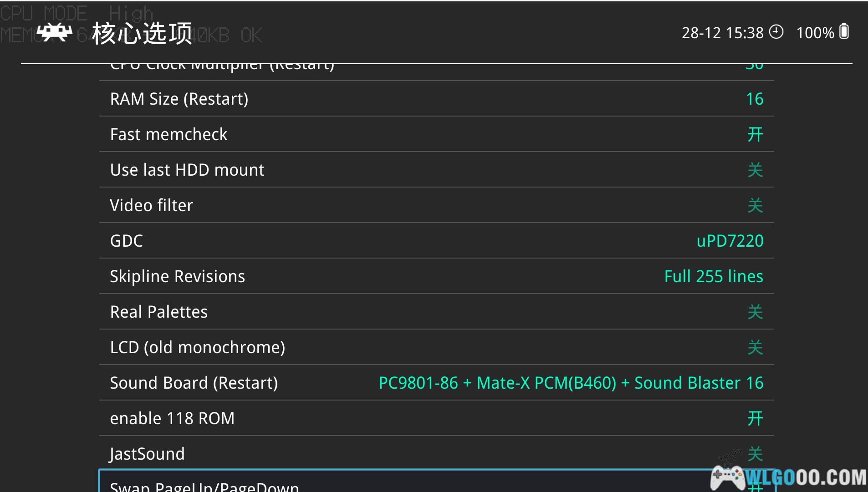The image size is (868, 492).
Task: Disable the enable 118 ROM option
Action: pyautogui.click(x=755, y=418)
